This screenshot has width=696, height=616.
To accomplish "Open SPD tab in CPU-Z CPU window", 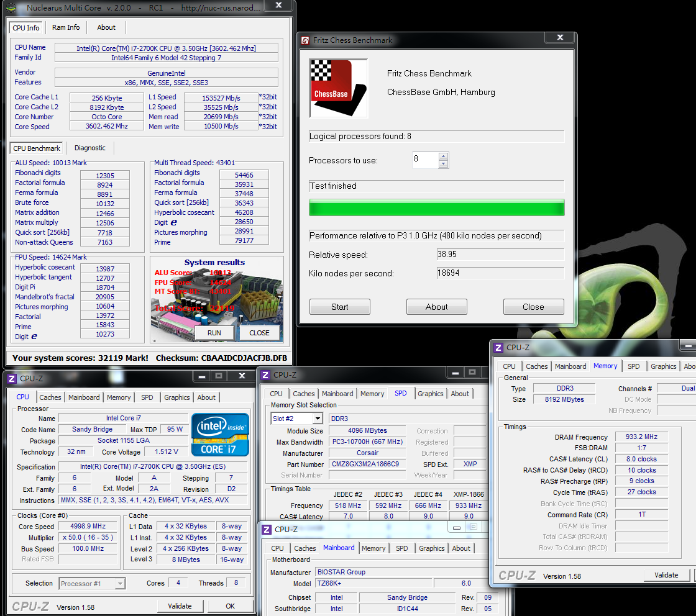I will click(147, 397).
